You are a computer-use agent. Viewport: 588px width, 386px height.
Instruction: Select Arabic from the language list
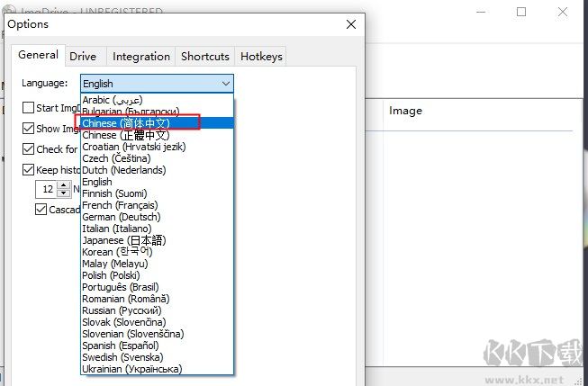click(157, 100)
